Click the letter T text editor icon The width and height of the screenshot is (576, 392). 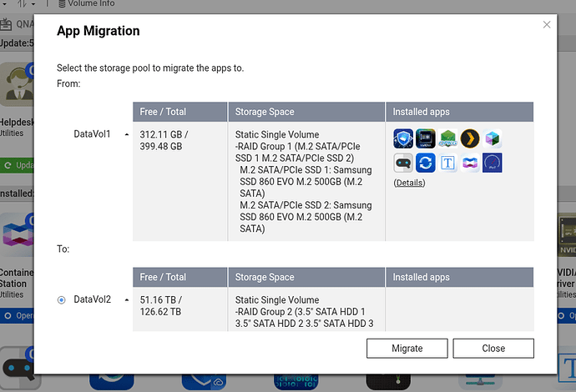click(448, 163)
